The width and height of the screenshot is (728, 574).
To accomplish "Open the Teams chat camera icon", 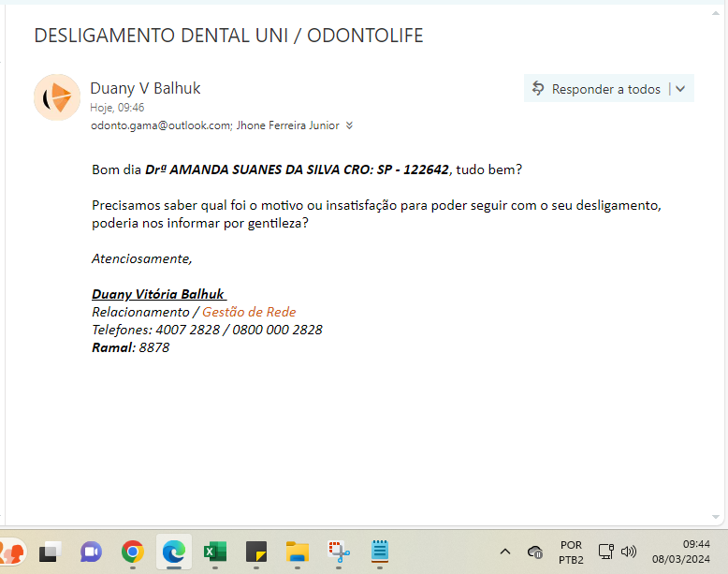I will click(91, 552).
